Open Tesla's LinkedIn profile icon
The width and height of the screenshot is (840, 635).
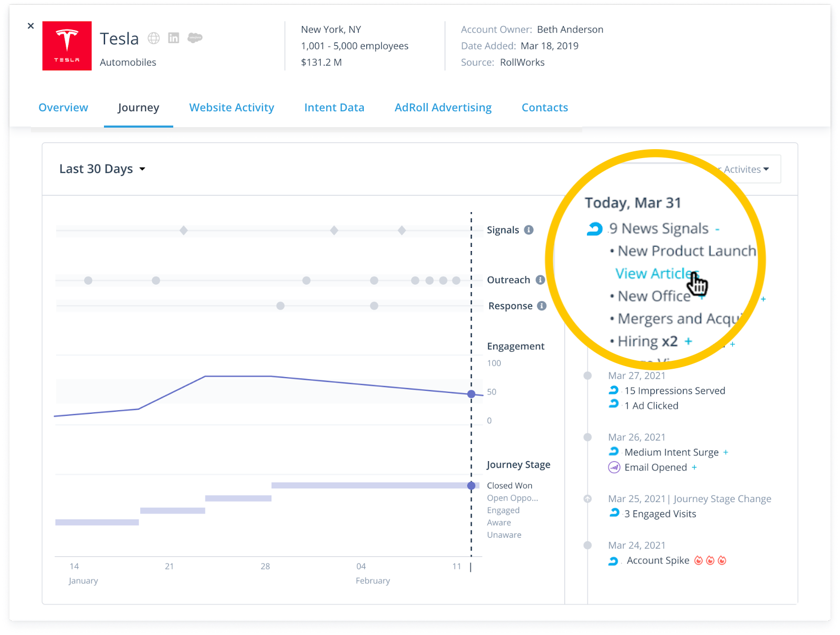tap(174, 38)
